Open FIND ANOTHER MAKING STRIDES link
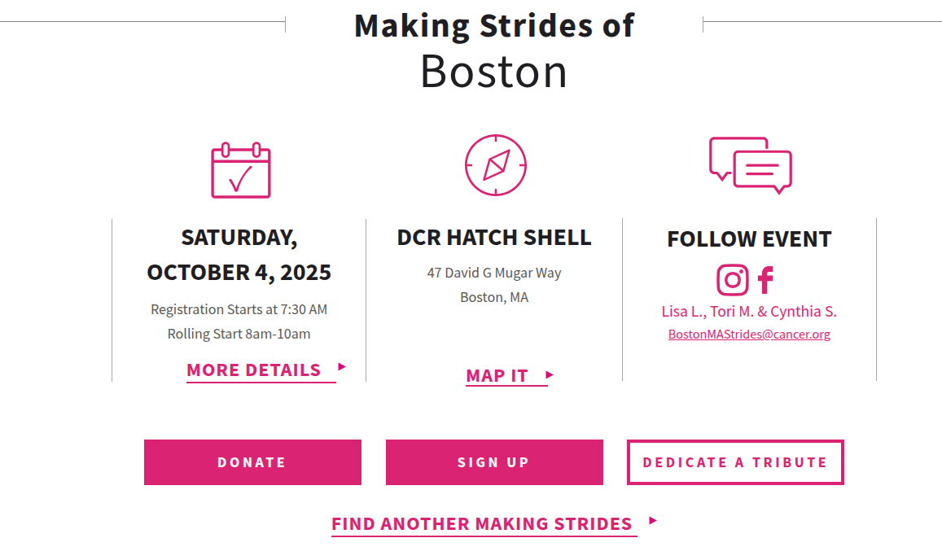The height and width of the screenshot is (560, 942). pos(482,524)
